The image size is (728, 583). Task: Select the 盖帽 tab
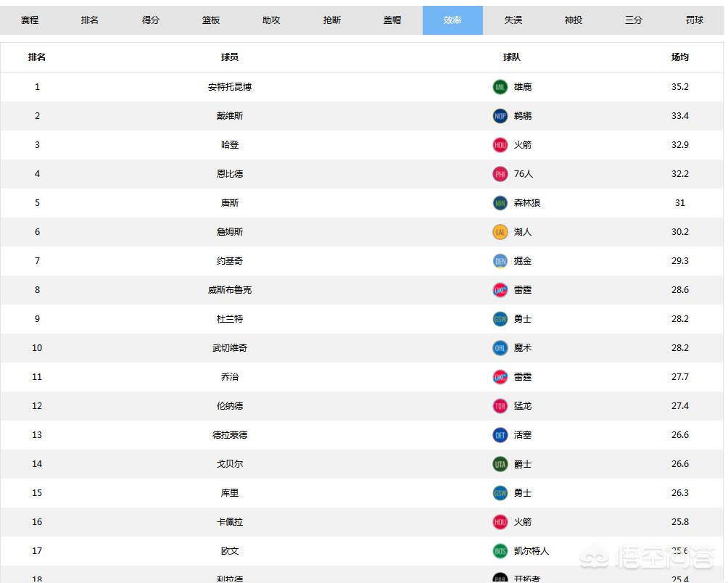392,20
